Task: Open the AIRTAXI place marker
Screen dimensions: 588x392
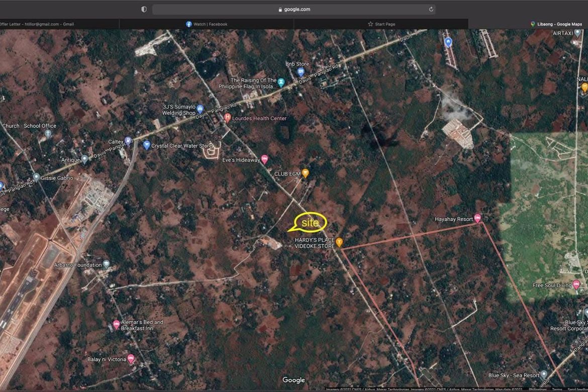Action: coord(578,33)
